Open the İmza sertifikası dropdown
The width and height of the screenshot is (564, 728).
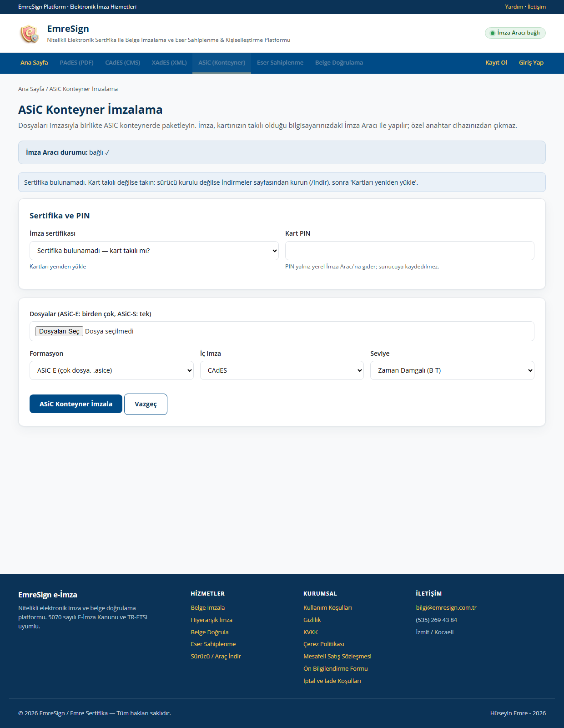tap(154, 251)
